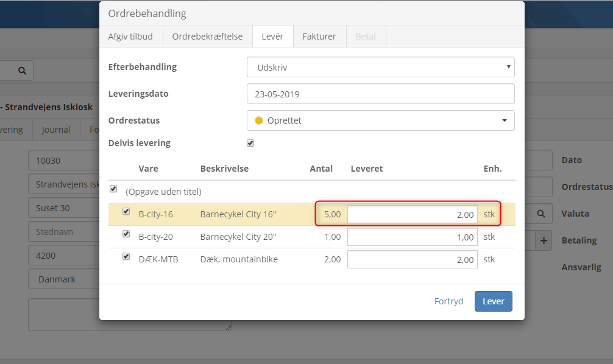Viewport: 613px width, 364px height.
Task: Uncheck the DÆK-MTB row checkbox
Action: (x=126, y=257)
